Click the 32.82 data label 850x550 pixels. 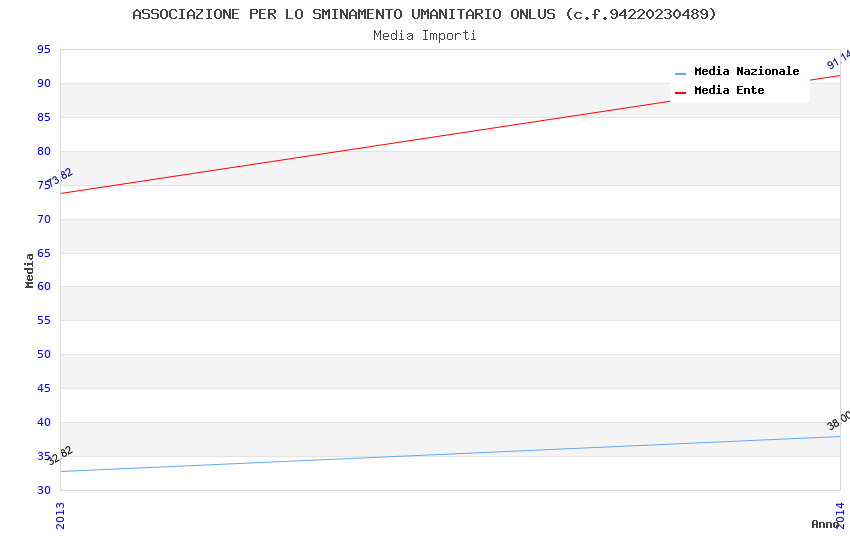click(60, 455)
